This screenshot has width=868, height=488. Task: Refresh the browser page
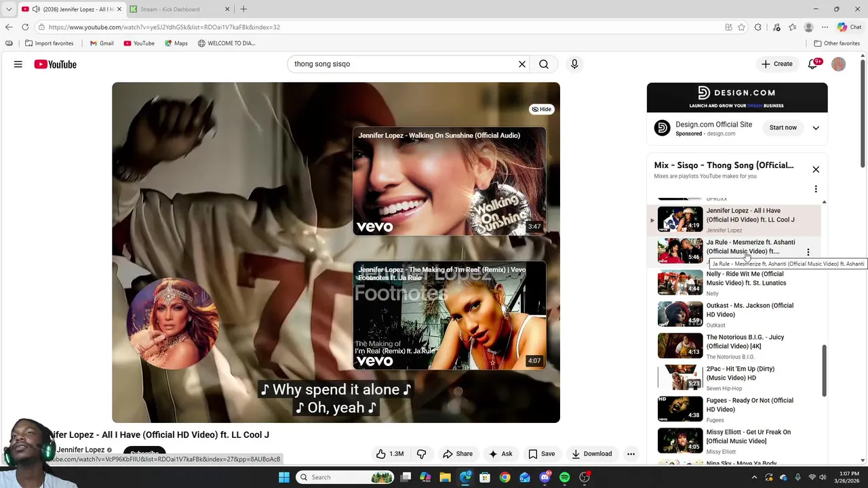25,27
